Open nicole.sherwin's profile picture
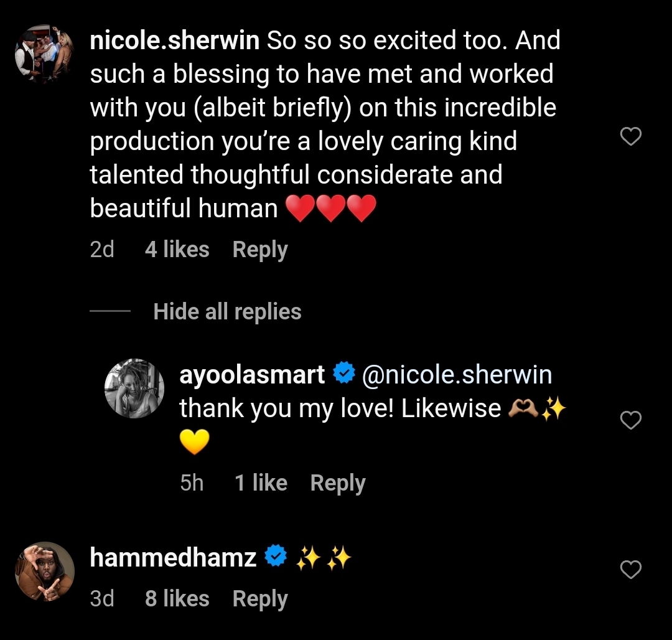 pyautogui.click(x=44, y=54)
